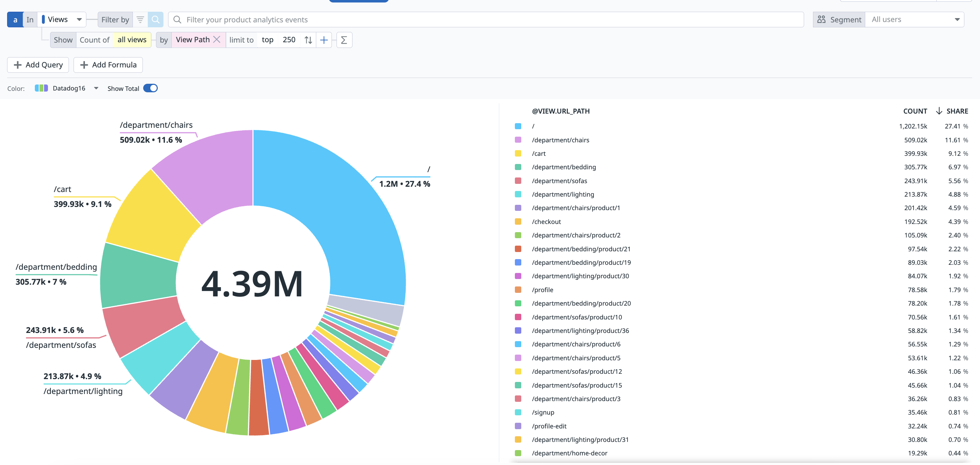The height and width of the screenshot is (465, 980).
Task: Toggle the Show Total switch
Action: click(x=151, y=88)
